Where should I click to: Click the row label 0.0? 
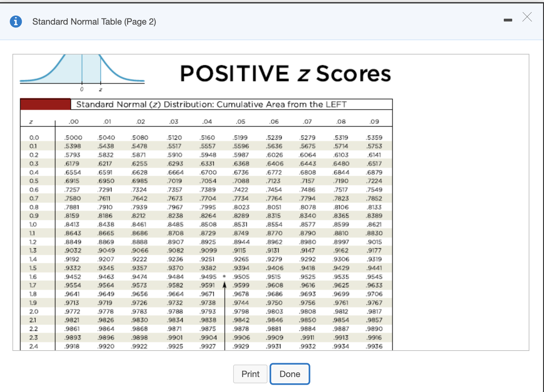(x=34, y=138)
